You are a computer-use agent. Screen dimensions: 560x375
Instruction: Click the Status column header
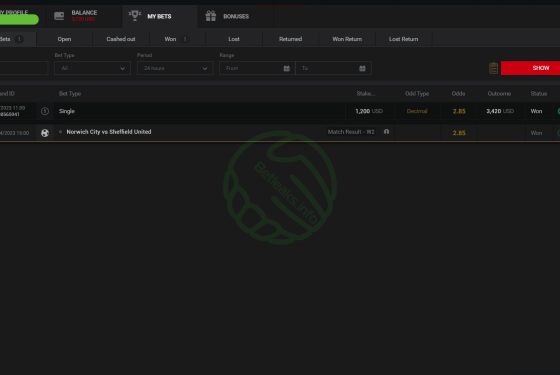539,94
